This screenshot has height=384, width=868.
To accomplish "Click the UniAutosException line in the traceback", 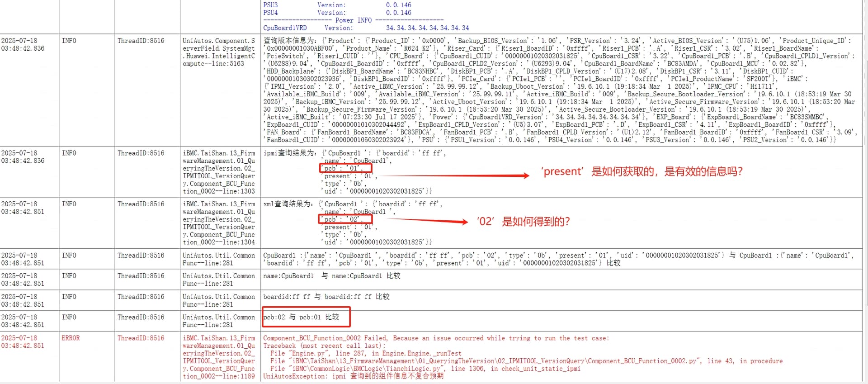I will [353, 376].
